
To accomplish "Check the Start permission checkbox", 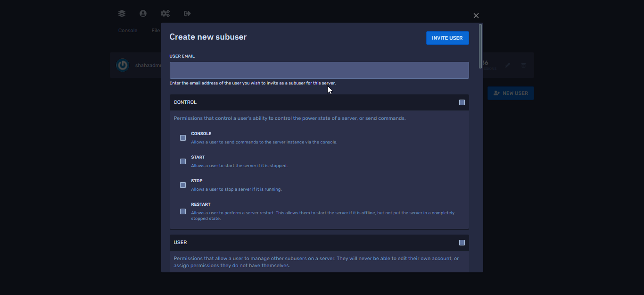I will pyautogui.click(x=183, y=161).
